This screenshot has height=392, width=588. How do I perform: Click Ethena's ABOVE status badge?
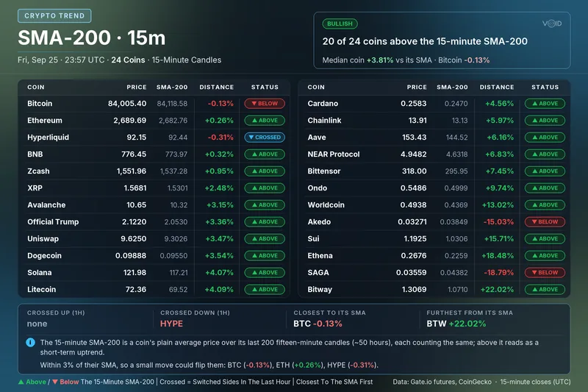(x=545, y=255)
